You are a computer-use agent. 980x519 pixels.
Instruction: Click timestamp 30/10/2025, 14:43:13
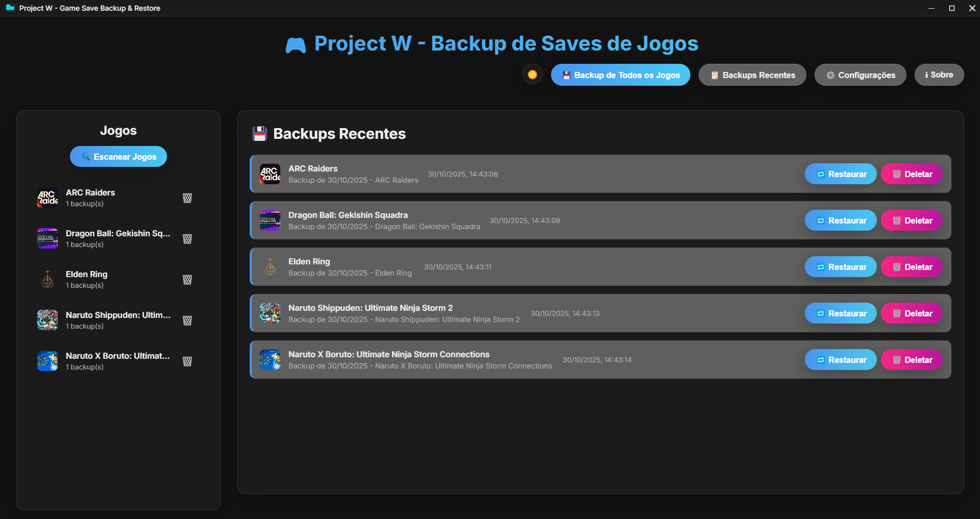click(x=565, y=313)
